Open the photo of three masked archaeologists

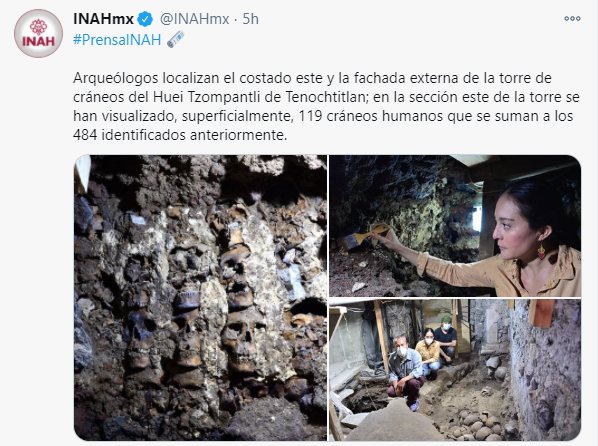pos(455,370)
